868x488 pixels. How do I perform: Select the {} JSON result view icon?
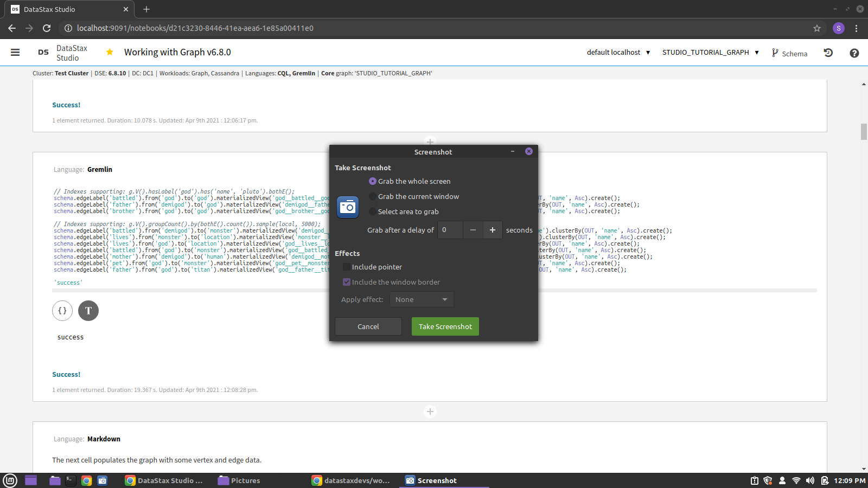tap(62, 311)
